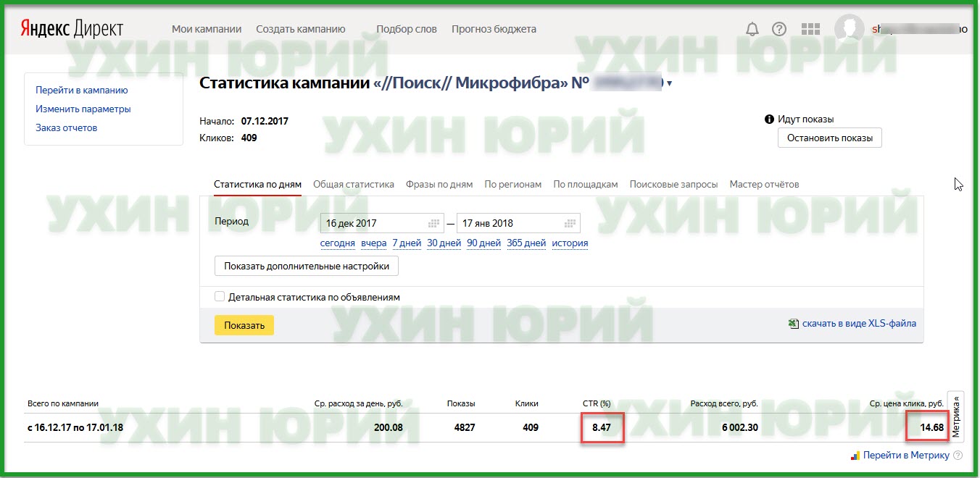Image resolution: width=980 pixels, height=478 pixels.
Task: Click average daily spend value 200.08
Action: pyautogui.click(x=388, y=427)
